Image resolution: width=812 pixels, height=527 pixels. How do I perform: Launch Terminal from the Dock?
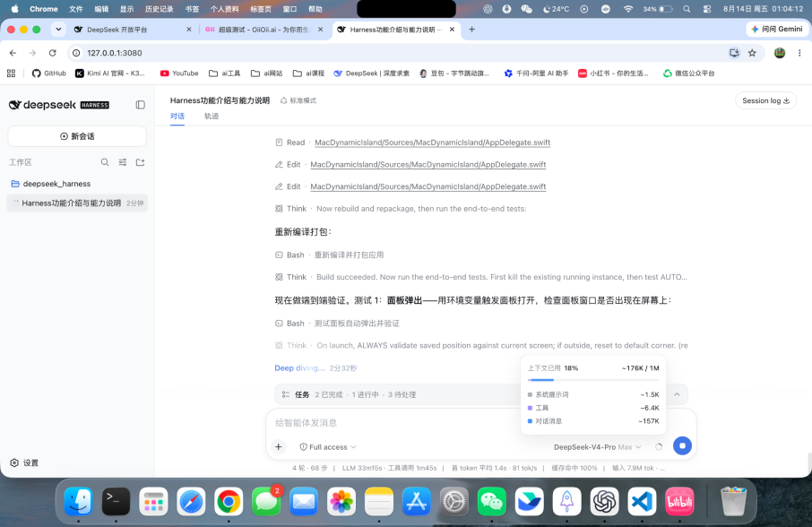point(116,501)
